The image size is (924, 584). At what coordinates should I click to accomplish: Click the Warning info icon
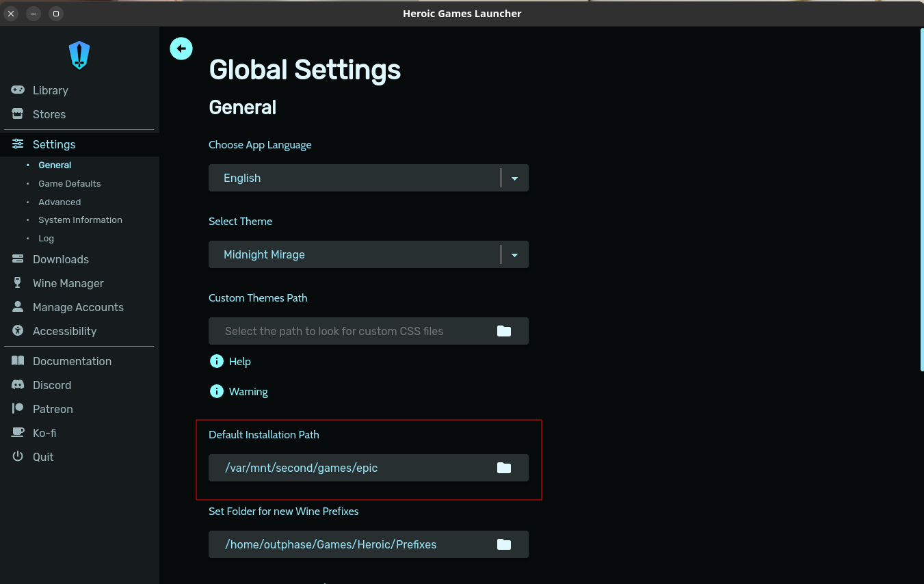pos(217,391)
